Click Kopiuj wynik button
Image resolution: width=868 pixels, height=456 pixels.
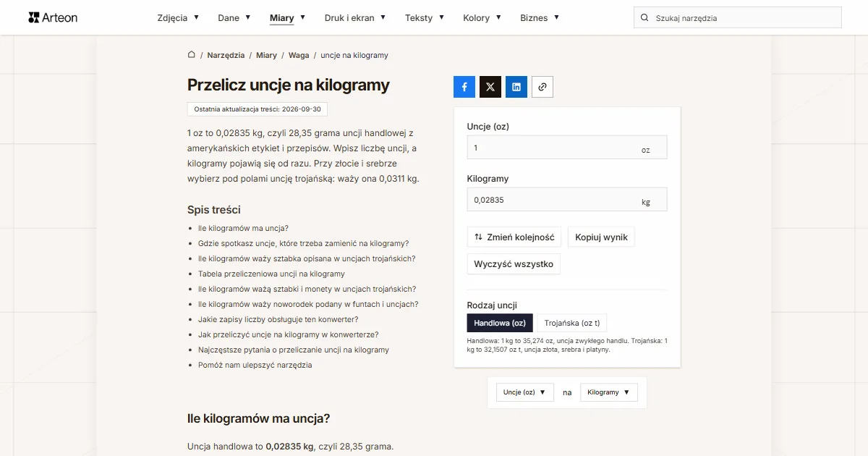coord(601,237)
